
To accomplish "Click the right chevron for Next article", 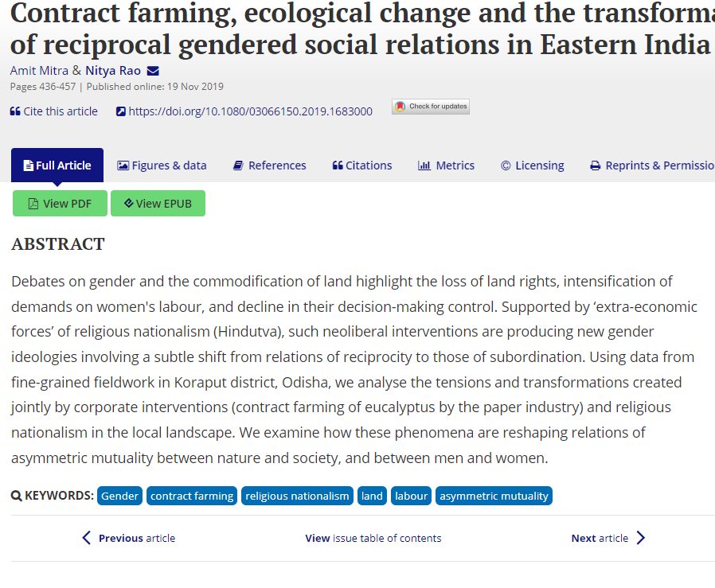I will [641, 538].
